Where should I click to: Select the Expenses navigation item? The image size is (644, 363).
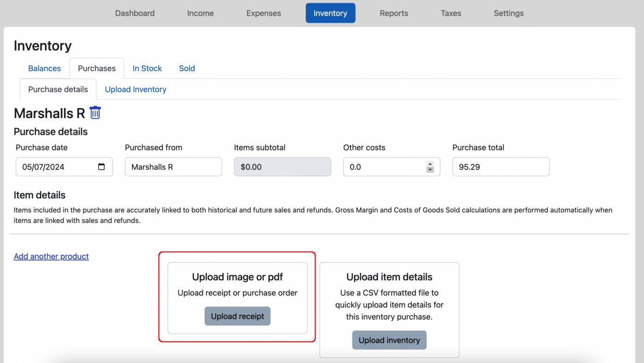click(264, 13)
